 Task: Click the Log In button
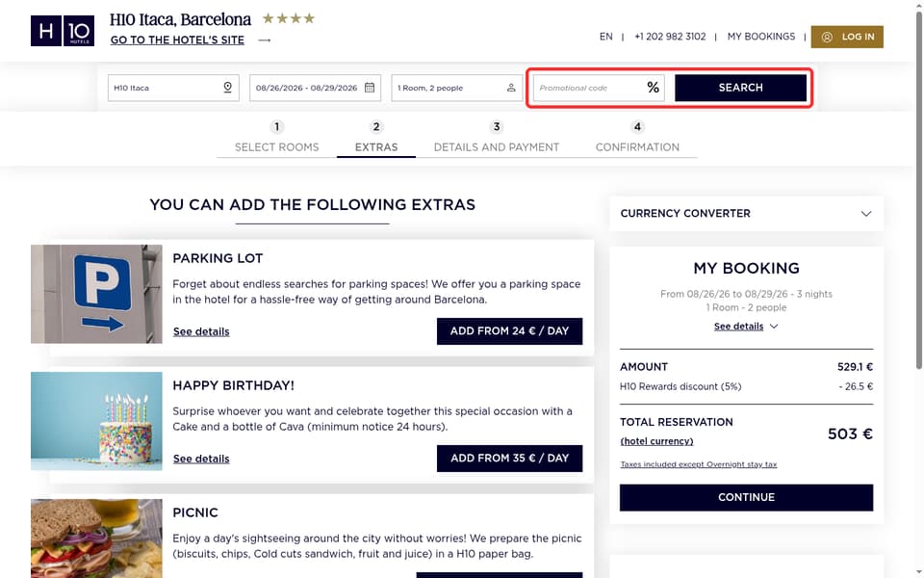[x=847, y=37]
